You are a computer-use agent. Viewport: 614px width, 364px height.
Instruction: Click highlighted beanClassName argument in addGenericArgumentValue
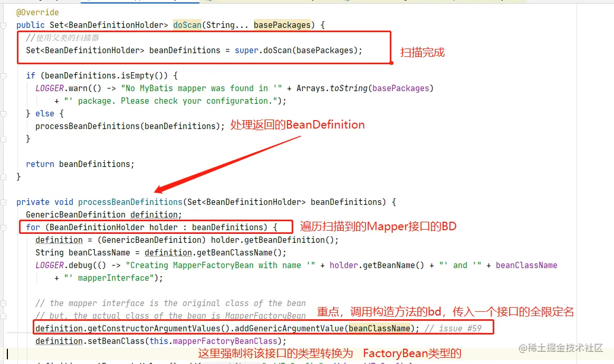point(379,328)
